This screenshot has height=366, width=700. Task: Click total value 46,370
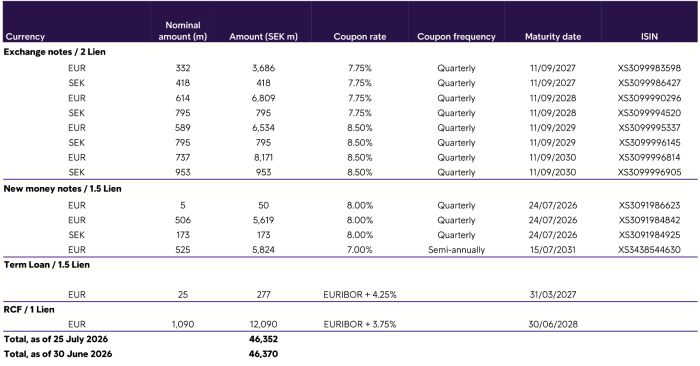pos(263,354)
